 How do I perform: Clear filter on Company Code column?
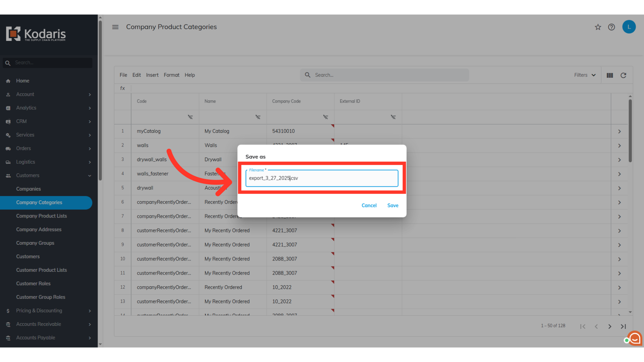click(x=325, y=117)
